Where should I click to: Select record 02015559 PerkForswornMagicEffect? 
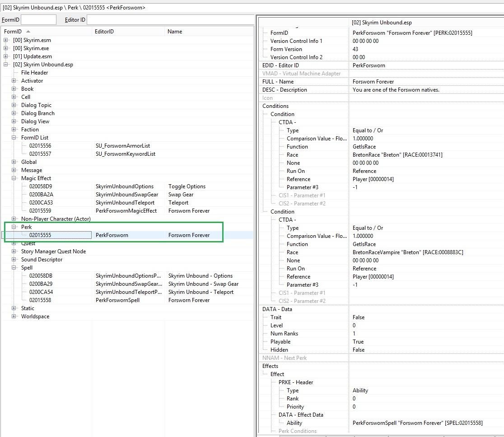click(x=128, y=211)
